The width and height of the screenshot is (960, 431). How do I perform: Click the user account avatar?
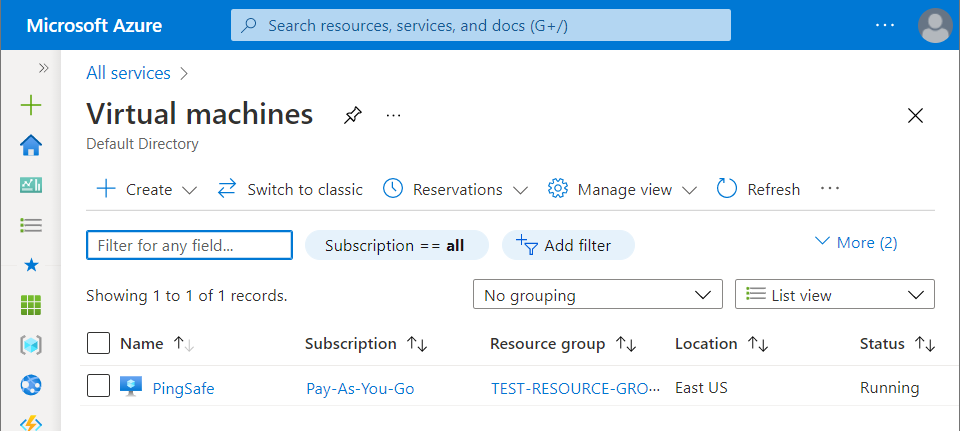935,26
